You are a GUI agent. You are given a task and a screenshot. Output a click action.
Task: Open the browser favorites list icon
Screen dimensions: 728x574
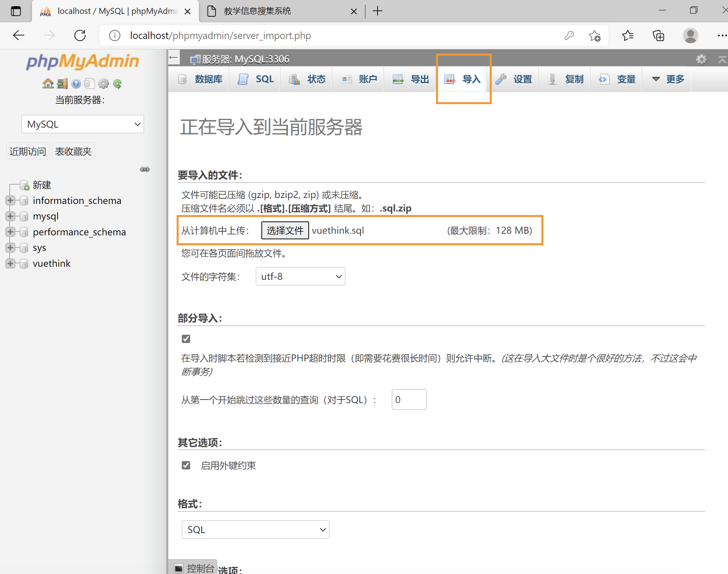click(x=628, y=35)
